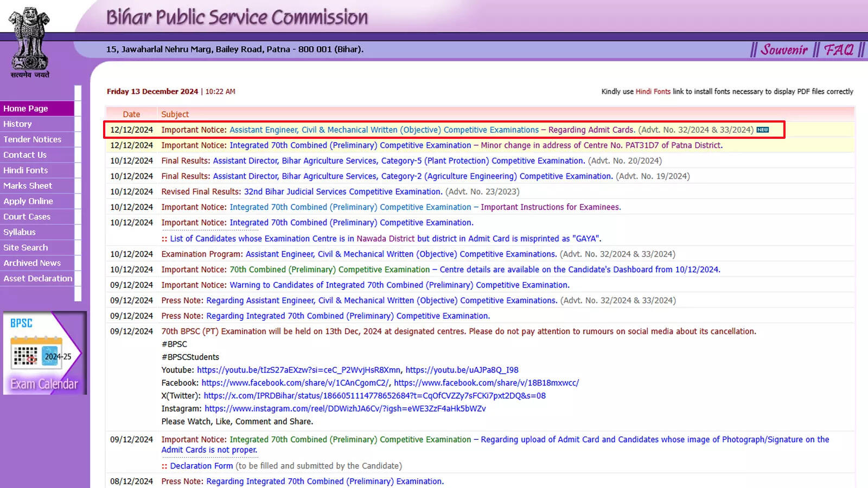View Archived News
Viewport: 868px width, 488px height.
(x=33, y=263)
